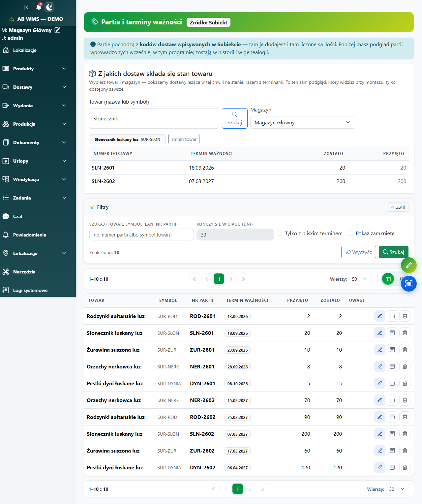Click the green pencil floating button
Screen dimensions: 422x504
(x=409, y=265)
